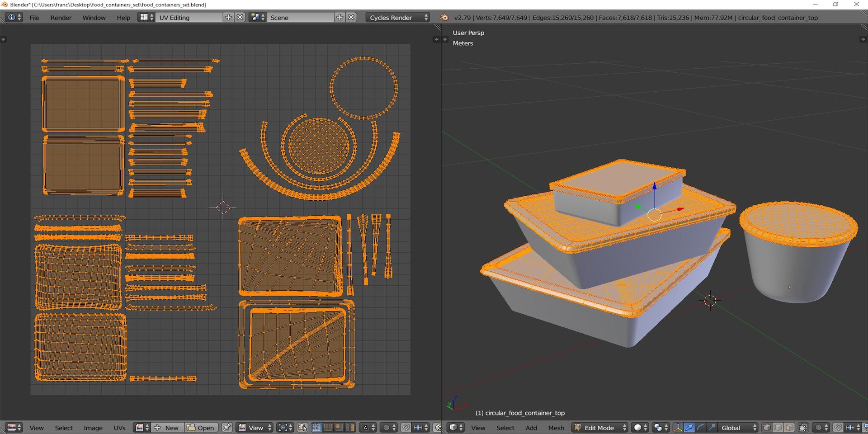
Task: Open the Edit Mode selector dropdown
Action: [x=600, y=428]
